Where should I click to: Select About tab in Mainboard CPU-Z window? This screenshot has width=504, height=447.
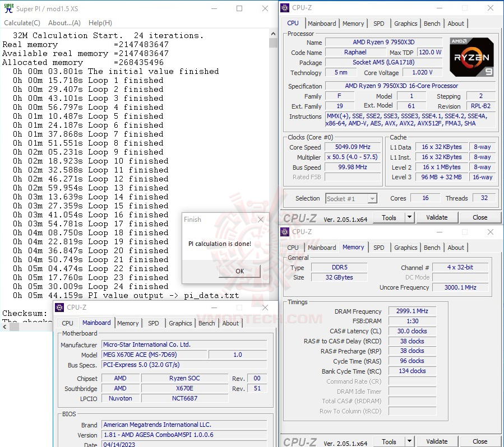(230, 323)
